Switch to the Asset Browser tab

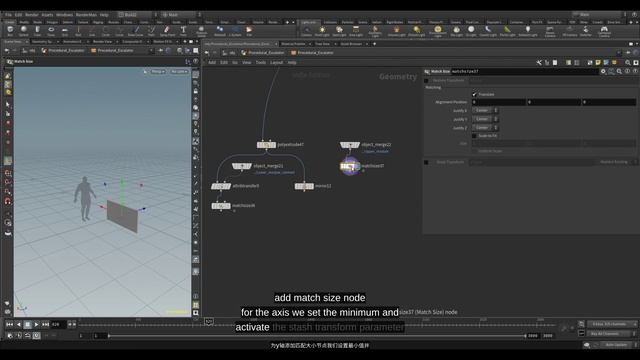tap(351, 44)
